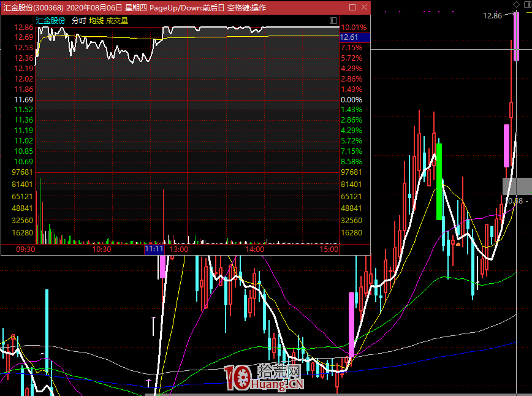The image size is (532, 396).
Task: Click the blue highlighted 12.61 price tag
Action: 354,37
